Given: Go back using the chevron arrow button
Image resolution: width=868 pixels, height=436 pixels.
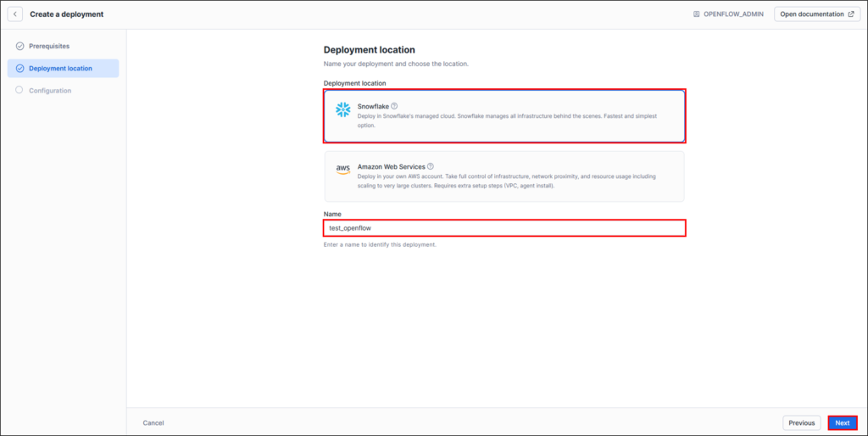Looking at the screenshot, I should (x=15, y=14).
